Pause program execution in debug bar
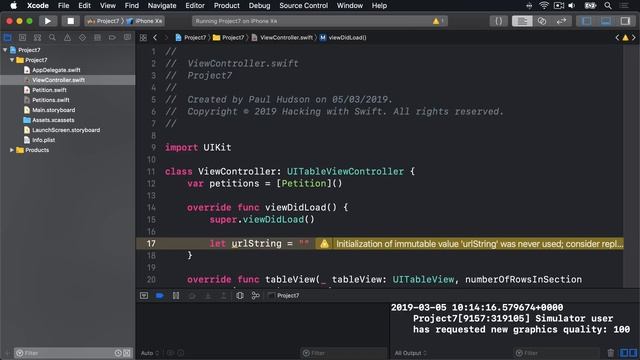The image size is (640, 360). tap(176, 296)
